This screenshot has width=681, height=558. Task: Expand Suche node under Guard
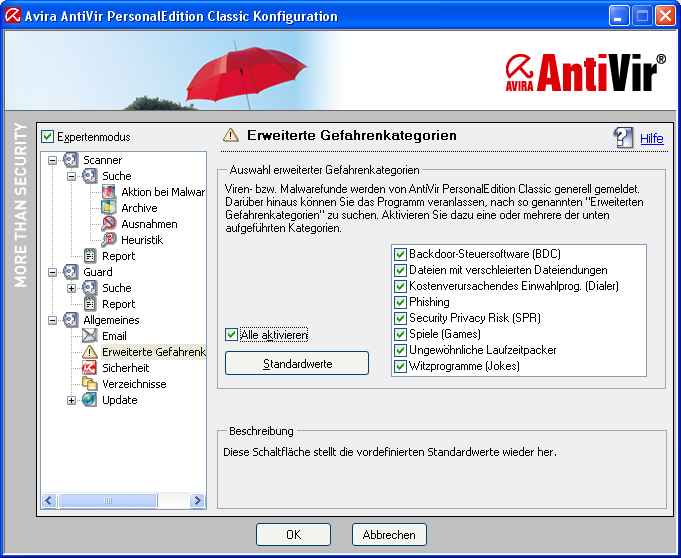pyautogui.click(x=71, y=288)
